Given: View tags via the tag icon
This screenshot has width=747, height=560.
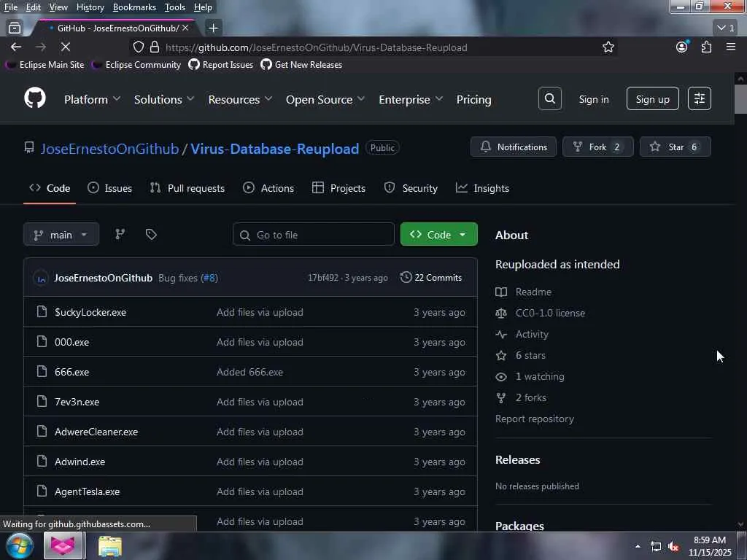Looking at the screenshot, I should pyautogui.click(x=151, y=234).
